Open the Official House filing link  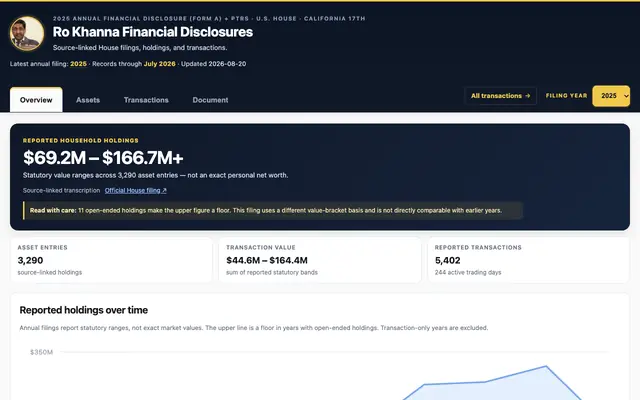coord(136,191)
